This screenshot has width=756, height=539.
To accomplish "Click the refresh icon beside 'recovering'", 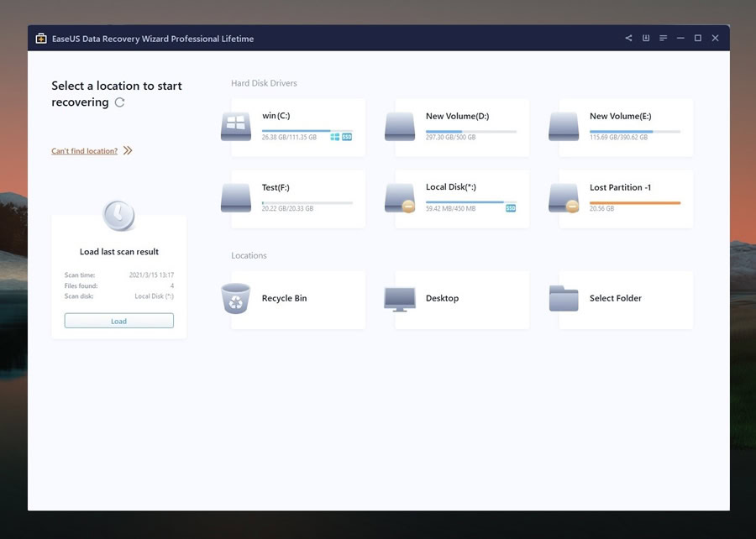I will click(x=119, y=102).
